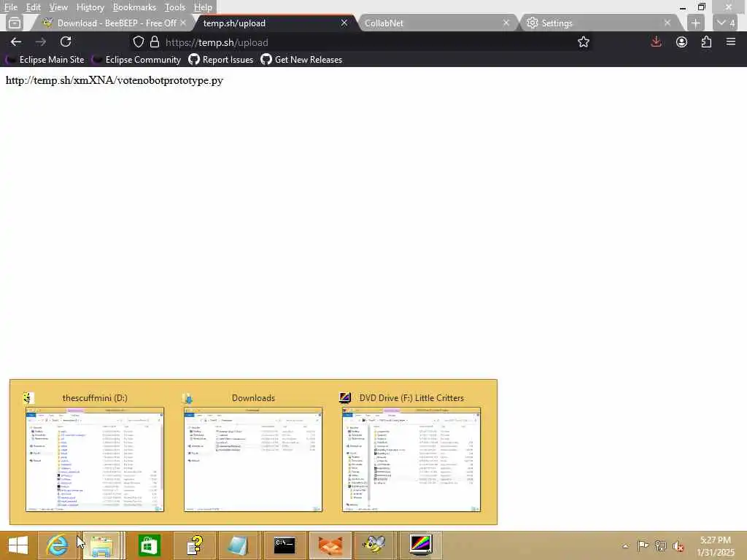Click the muted volume tray icon
Image resolution: width=747 pixels, height=560 pixels.
[678, 545]
